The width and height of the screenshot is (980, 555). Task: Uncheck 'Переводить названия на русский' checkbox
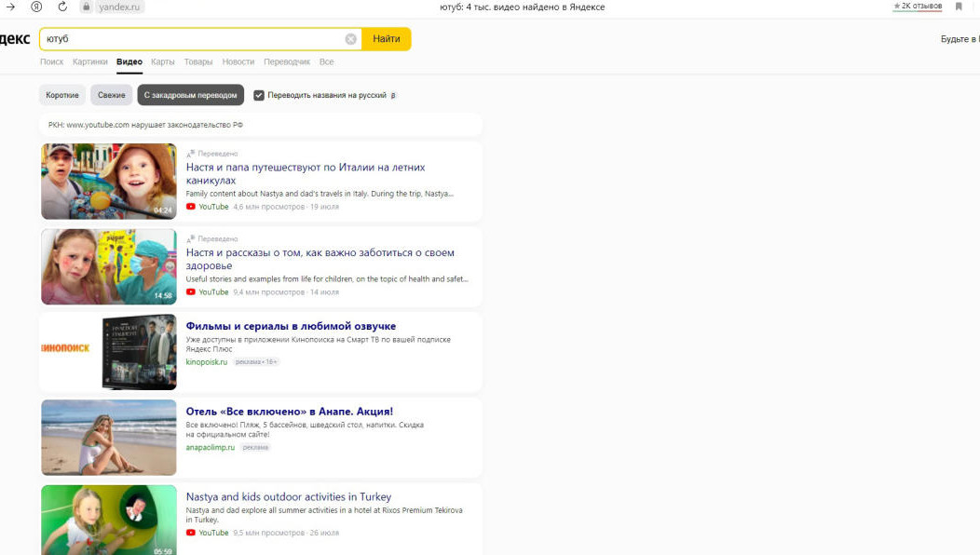point(259,95)
